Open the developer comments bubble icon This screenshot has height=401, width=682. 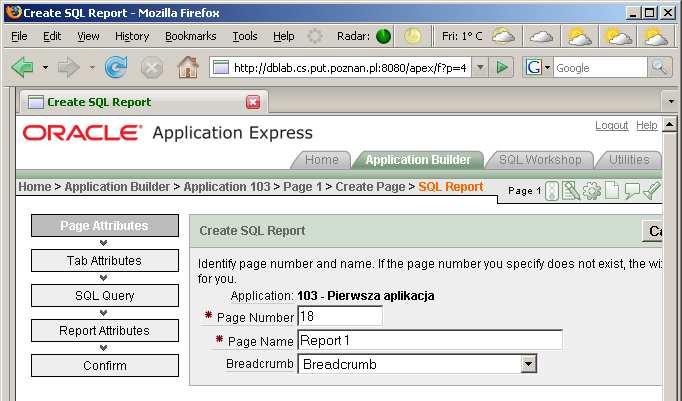[632, 190]
